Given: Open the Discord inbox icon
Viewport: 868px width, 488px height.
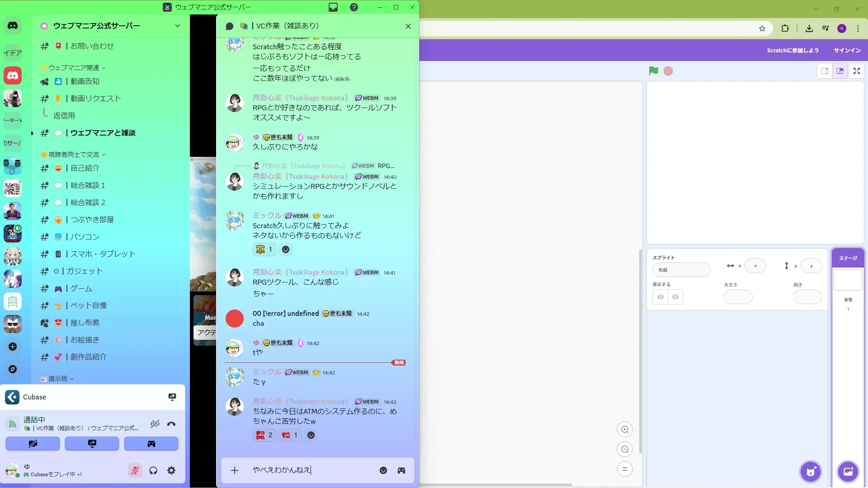Looking at the screenshot, I should point(333,7).
